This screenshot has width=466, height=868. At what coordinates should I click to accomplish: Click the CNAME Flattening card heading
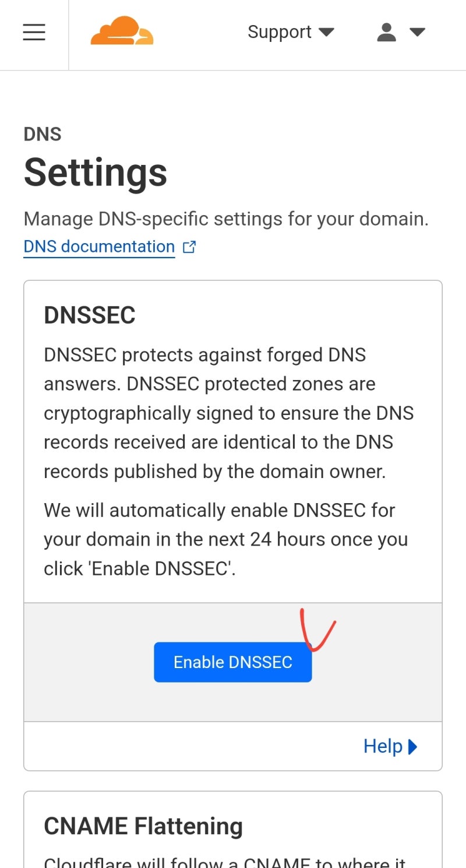click(x=143, y=827)
